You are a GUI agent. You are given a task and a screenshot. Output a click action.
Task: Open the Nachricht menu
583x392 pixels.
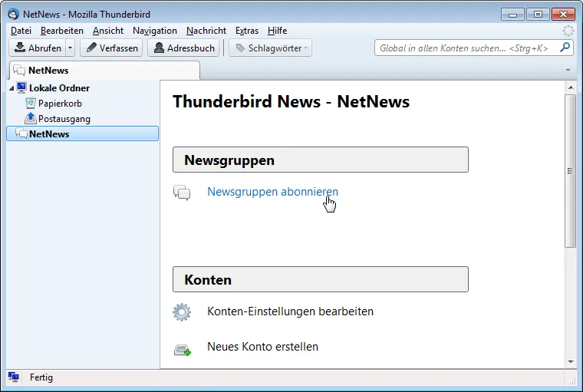coord(206,31)
